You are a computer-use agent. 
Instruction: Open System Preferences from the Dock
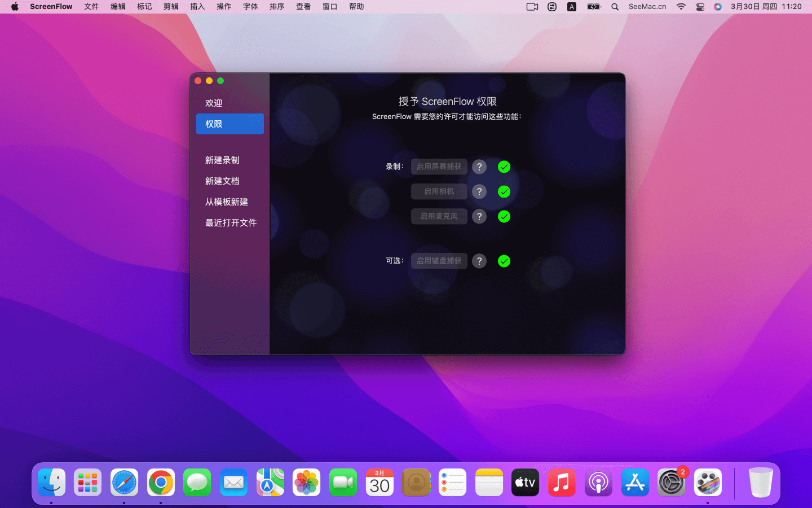671,483
